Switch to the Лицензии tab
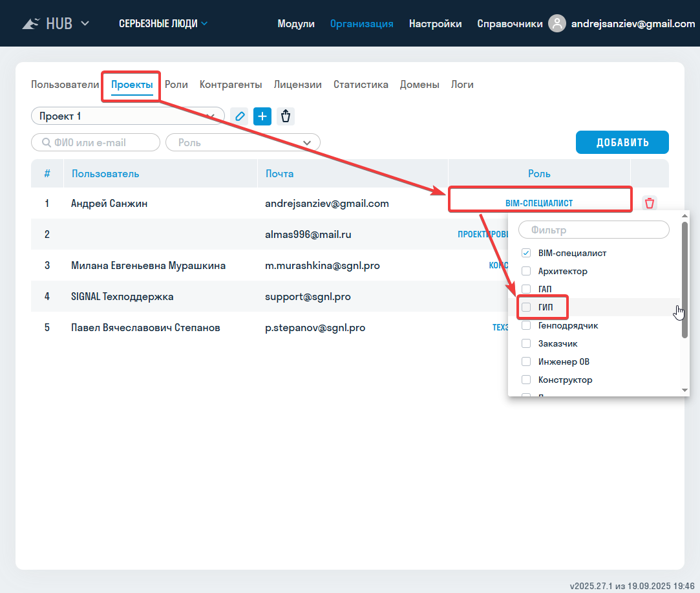This screenshot has width=700, height=593. (297, 85)
